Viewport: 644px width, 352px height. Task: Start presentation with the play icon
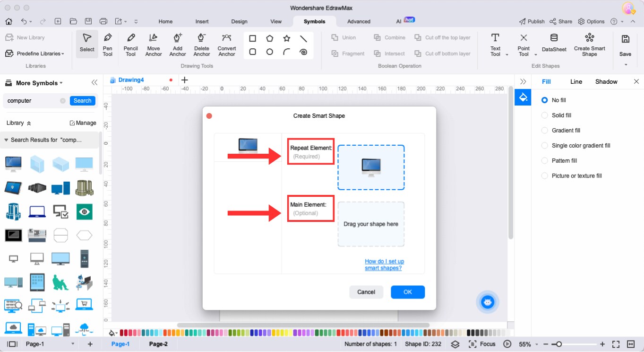tap(507, 344)
